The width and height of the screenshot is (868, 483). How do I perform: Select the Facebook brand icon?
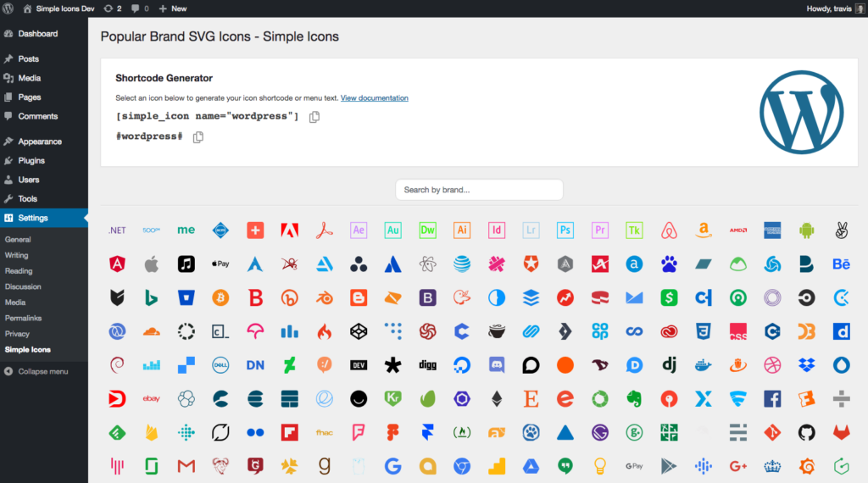tap(772, 399)
